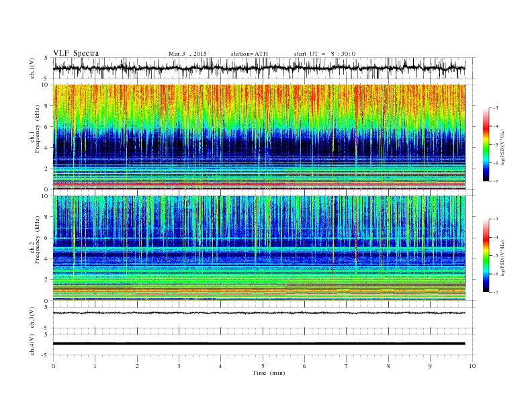Click the ch.1 voltage waveform trace
This screenshot has height=411, width=532.
coord(259,68)
